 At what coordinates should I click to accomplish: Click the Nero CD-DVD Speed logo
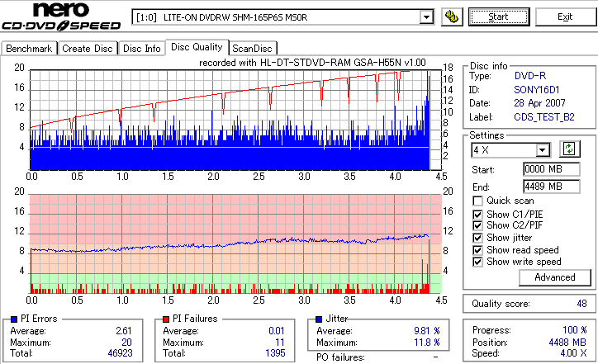[61, 17]
